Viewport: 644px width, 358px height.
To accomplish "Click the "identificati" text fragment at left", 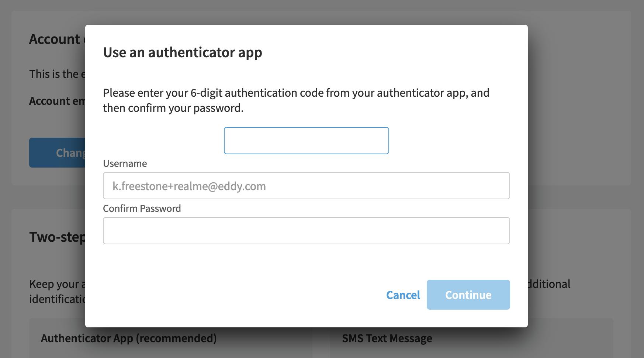I will 57,299.
